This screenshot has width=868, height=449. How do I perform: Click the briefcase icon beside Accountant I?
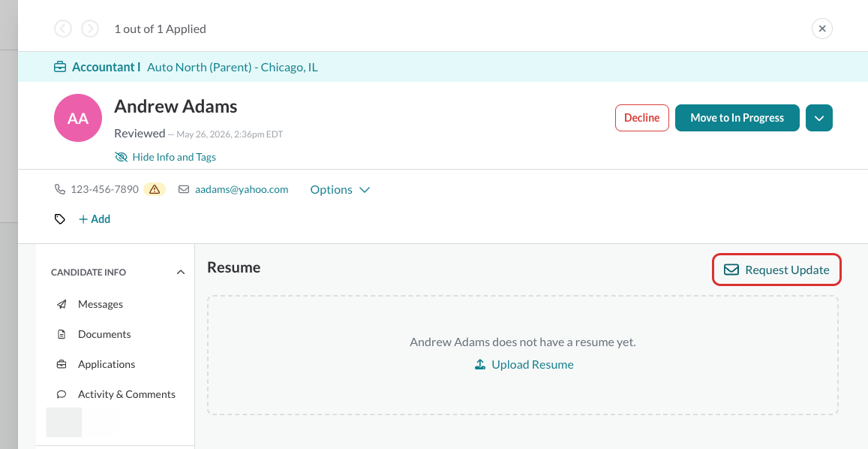(60, 67)
